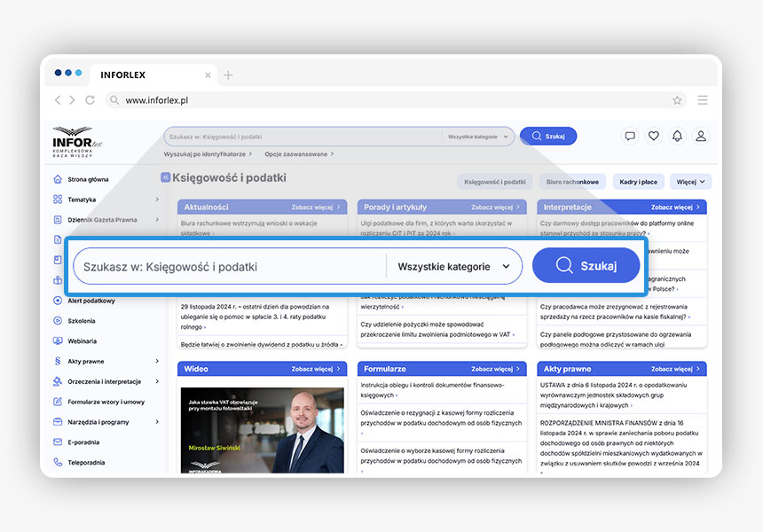This screenshot has height=532, width=763.
Task: Open favorites via the heart icon
Action: pos(654,136)
